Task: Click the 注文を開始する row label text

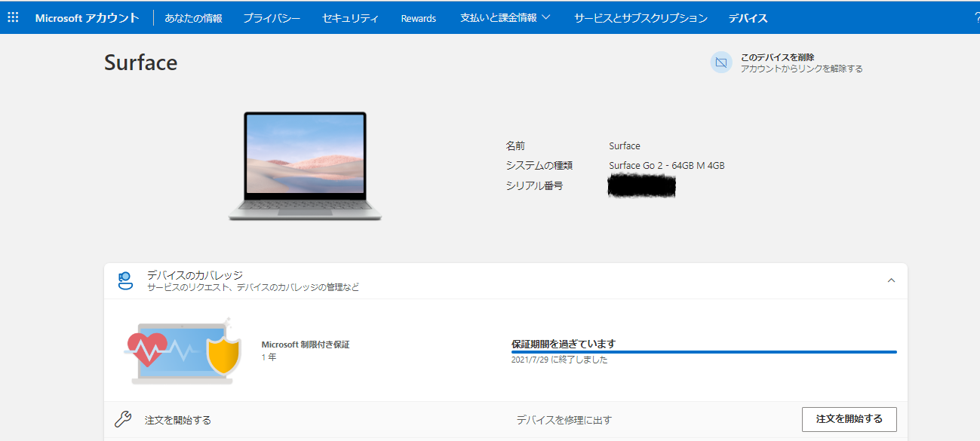Action: [x=178, y=420]
